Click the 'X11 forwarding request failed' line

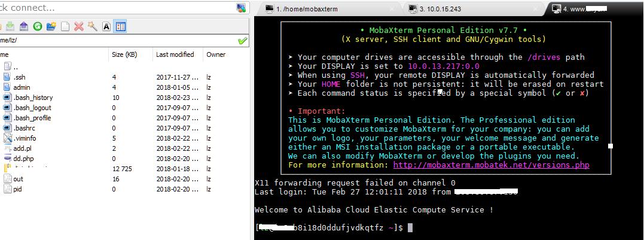(x=355, y=183)
